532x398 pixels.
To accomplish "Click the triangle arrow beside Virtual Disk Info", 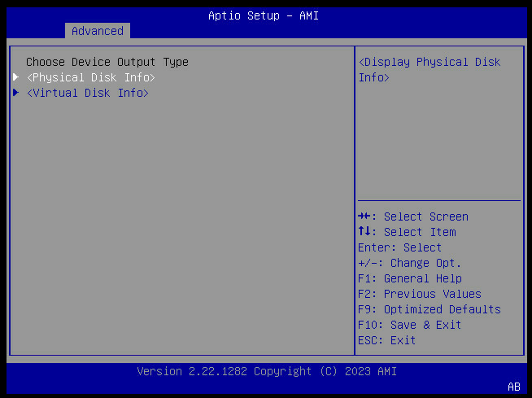I will pyautogui.click(x=16, y=93).
